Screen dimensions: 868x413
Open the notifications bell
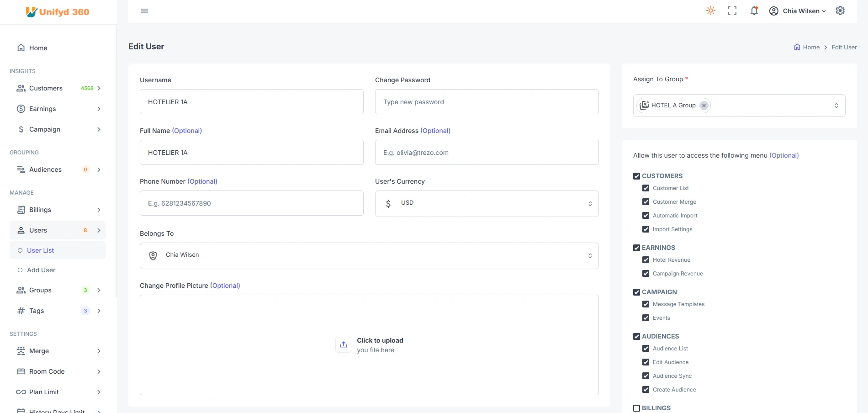point(754,11)
